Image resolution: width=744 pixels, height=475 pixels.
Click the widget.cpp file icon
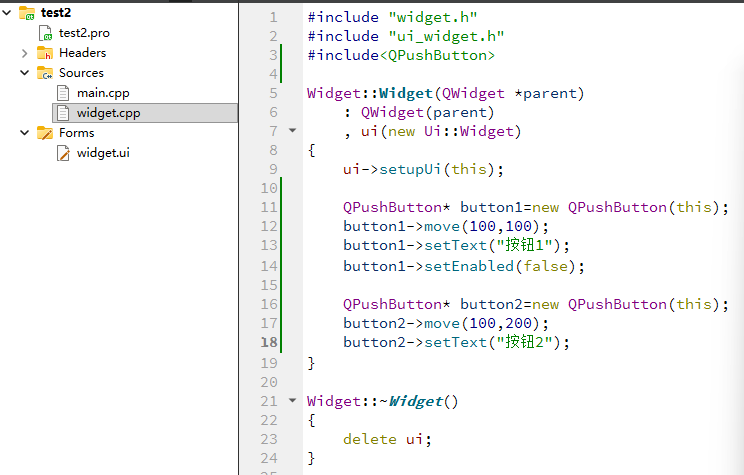[63, 113]
